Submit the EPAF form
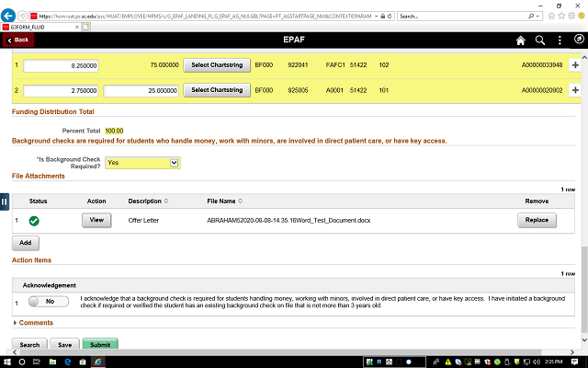The image size is (588, 368). tap(100, 344)
